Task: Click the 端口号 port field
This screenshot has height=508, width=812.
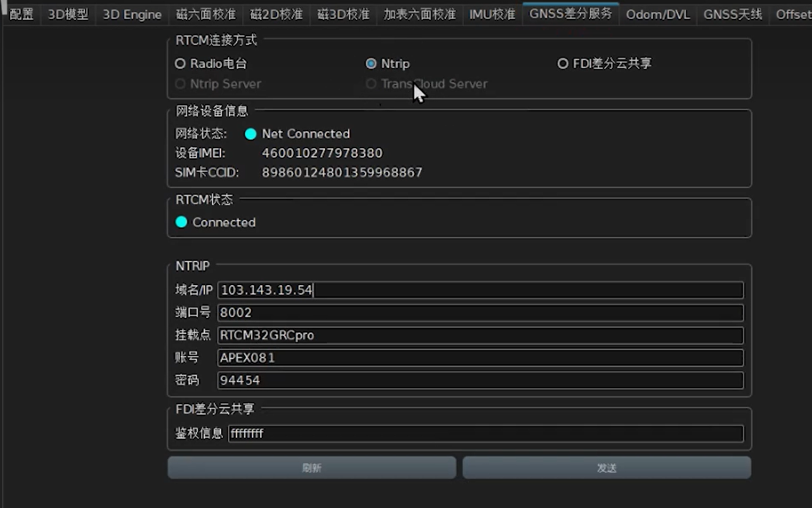Action: click(x=480, y=313)
